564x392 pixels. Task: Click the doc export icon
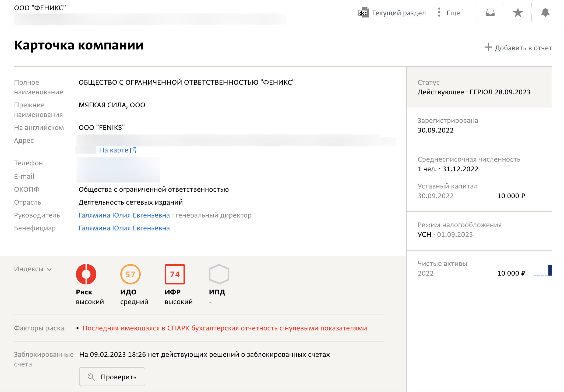[364, 12]
